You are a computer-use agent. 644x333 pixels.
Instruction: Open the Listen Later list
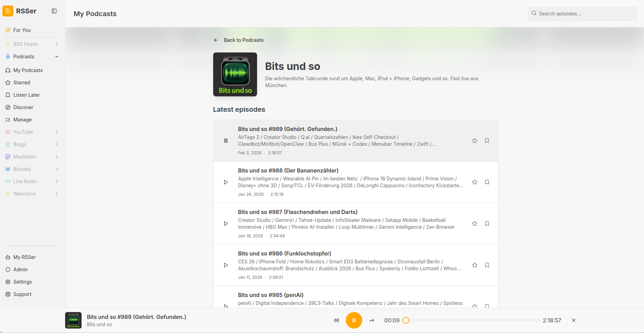click(26, 95)
